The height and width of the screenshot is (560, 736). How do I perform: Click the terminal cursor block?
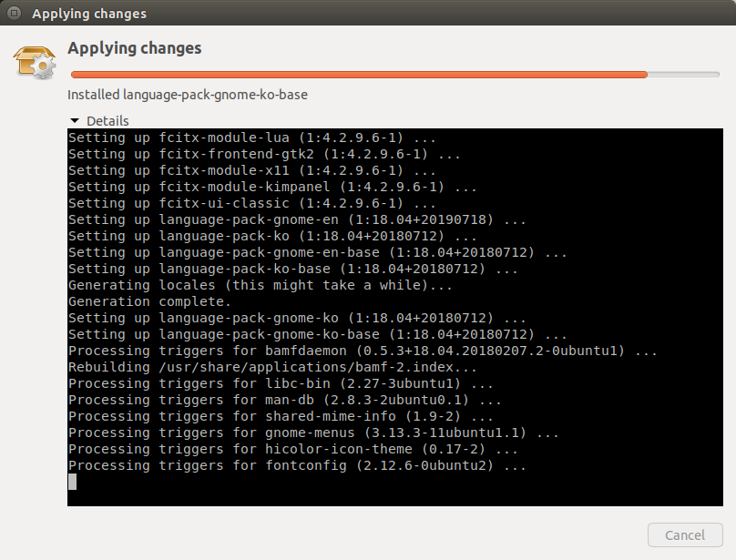pyautogui.click(x=72, y=482)
